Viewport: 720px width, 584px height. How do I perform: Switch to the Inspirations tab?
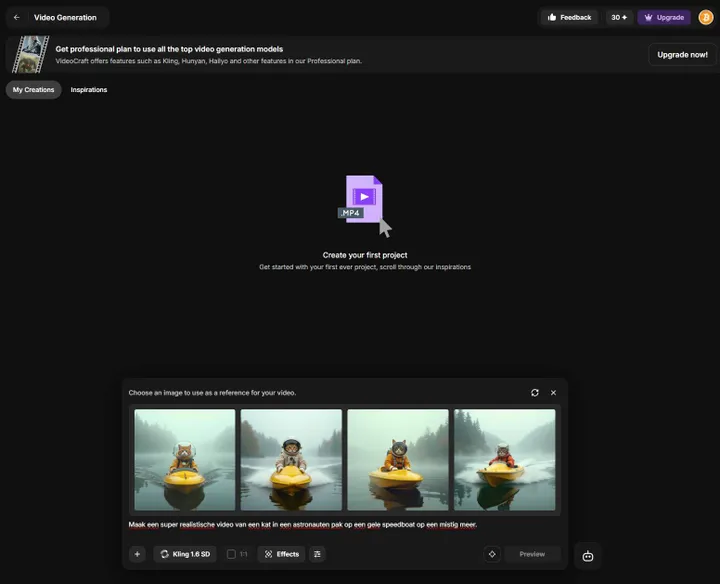[89, 90]
